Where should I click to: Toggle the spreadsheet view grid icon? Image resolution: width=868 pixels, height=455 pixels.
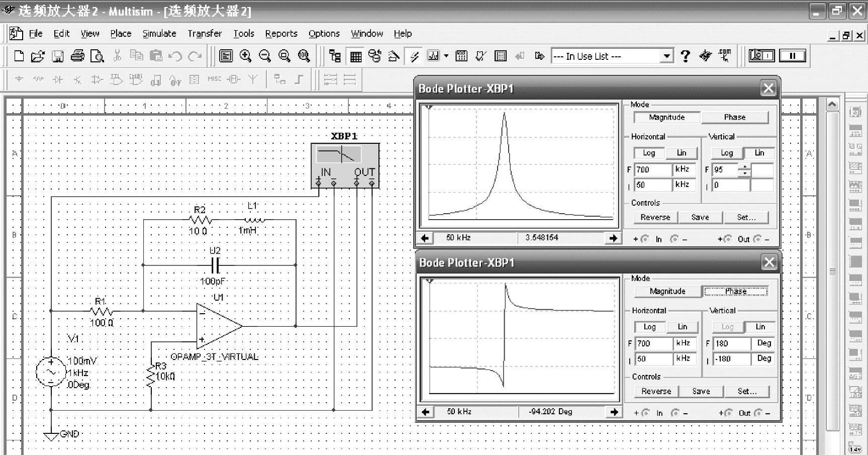356,56
